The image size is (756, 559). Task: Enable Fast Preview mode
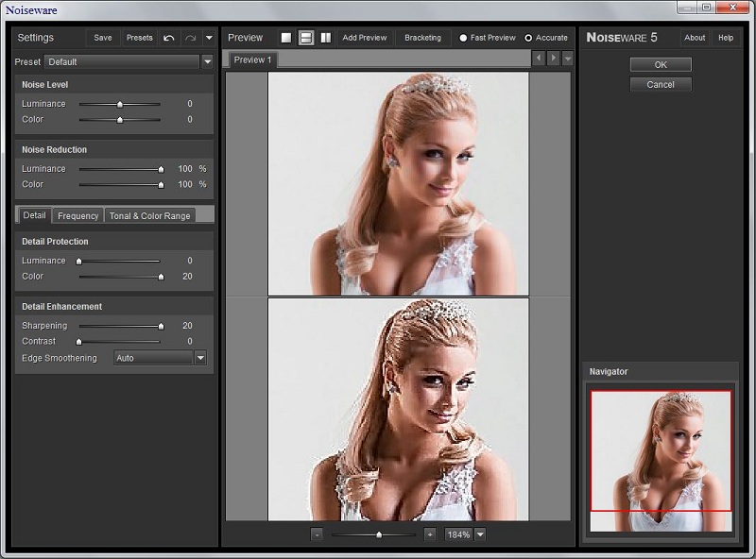click(x=464, y=38)
